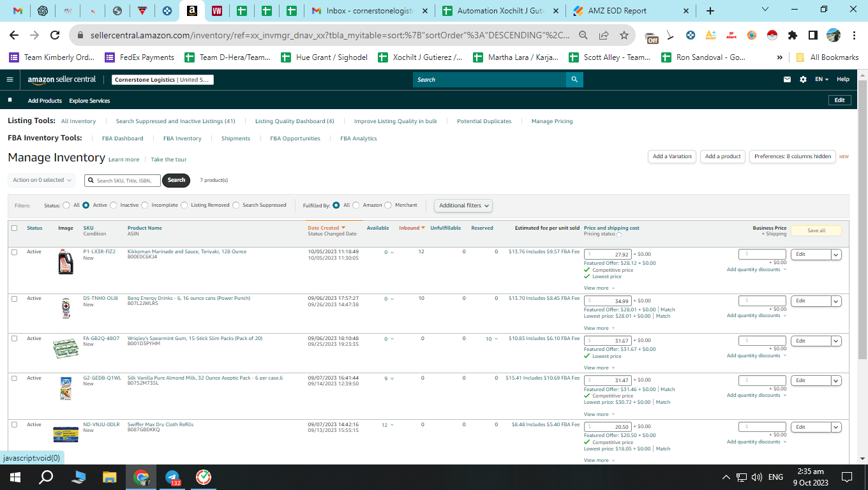
Task: Click the Wrigley's Spearmint Gum product image
Action: tap(66, 348)
